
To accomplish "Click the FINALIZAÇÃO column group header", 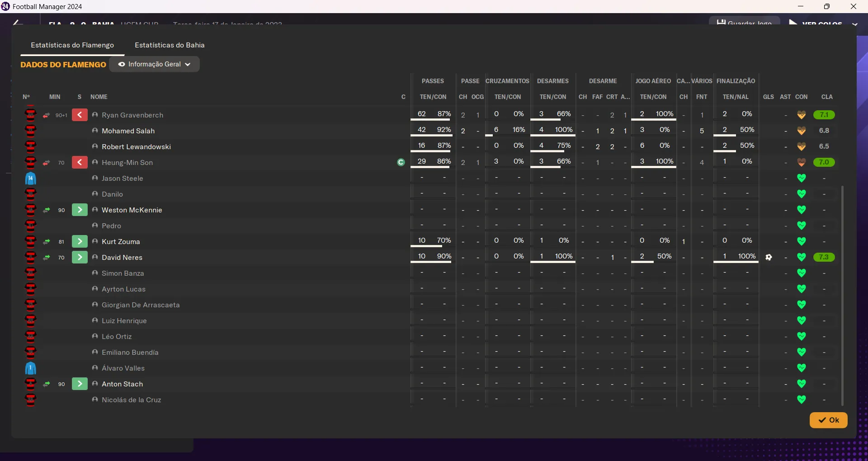I will pyautogui.click(x=736, y=81).
